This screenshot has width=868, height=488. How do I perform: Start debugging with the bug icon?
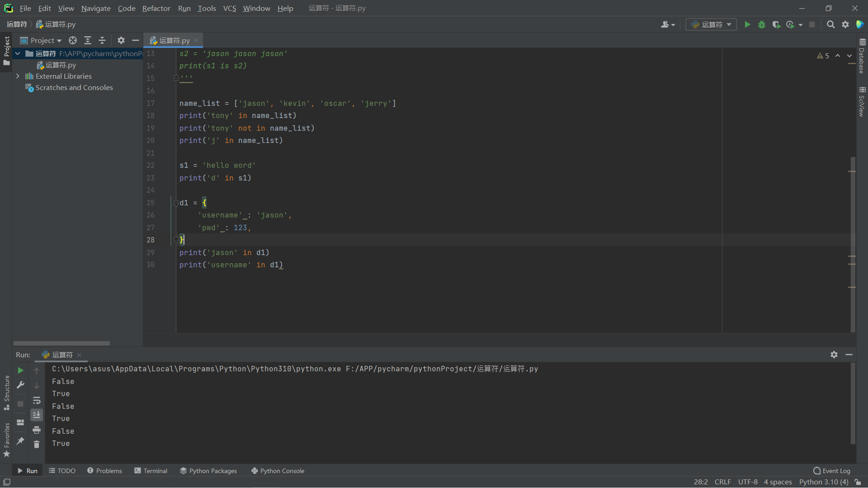(x=762, y=24)
